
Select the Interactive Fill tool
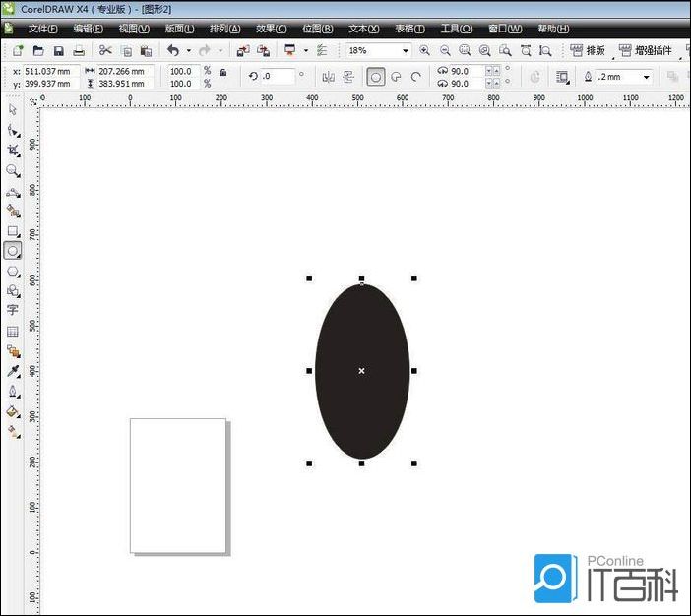[x=13, y=432]
